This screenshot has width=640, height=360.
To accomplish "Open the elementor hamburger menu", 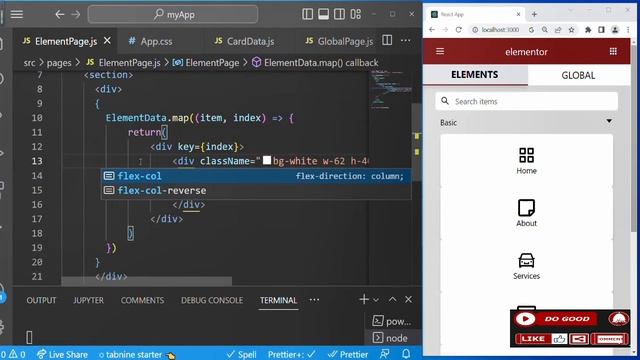I will pyautogui.click(x=440, y=51).
